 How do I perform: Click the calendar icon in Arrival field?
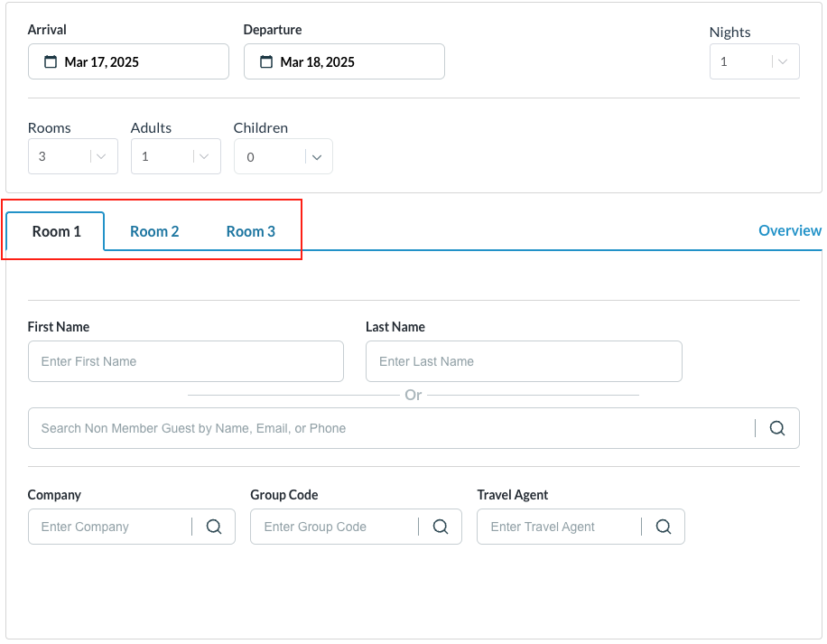coord(50,62)
